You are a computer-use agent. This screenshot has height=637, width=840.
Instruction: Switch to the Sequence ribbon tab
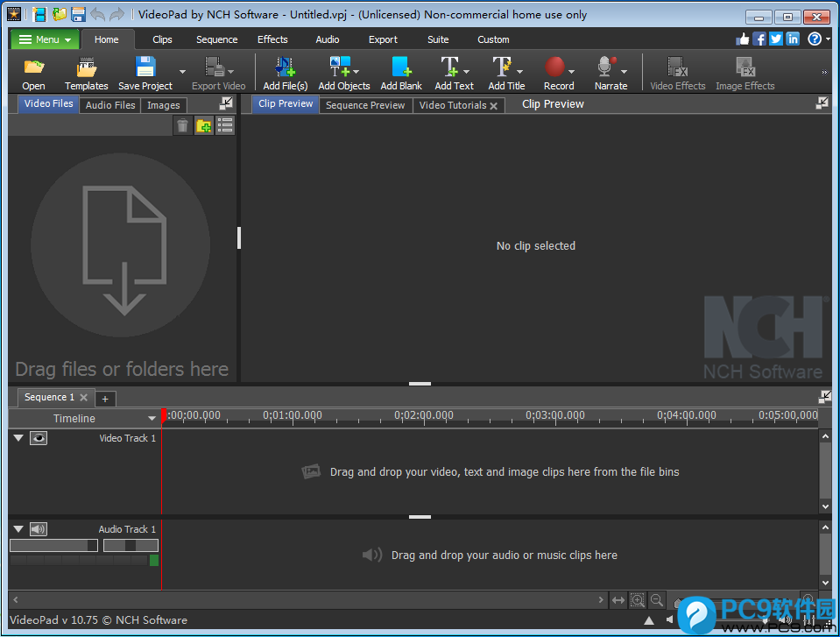(x=217, y=39)
